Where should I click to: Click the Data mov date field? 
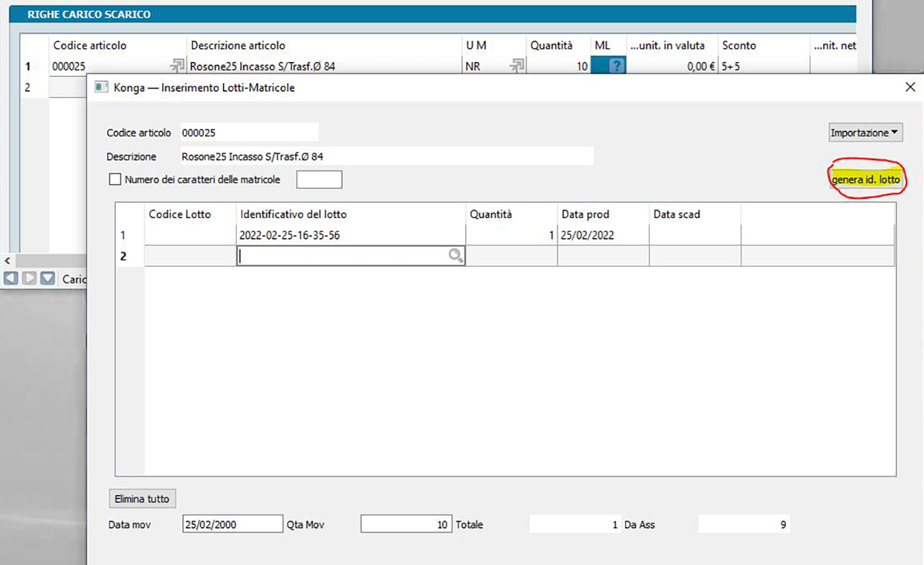(x=232, y=525)
